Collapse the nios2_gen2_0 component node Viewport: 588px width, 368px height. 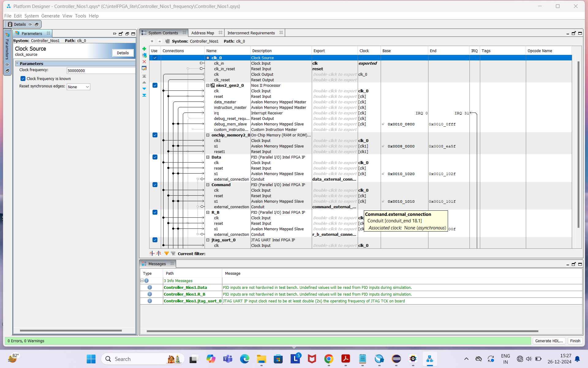208,85
